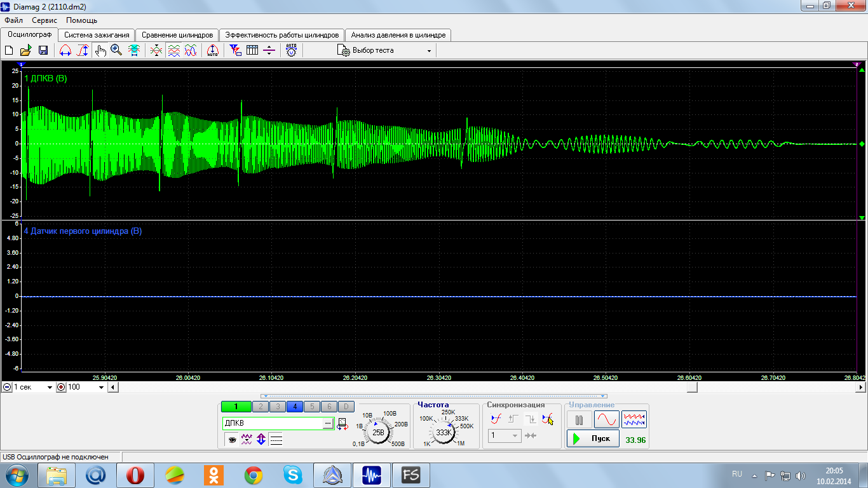Click the 25В voltage range knob
This screenshot has width=868, height=488.
pos(378,432)
